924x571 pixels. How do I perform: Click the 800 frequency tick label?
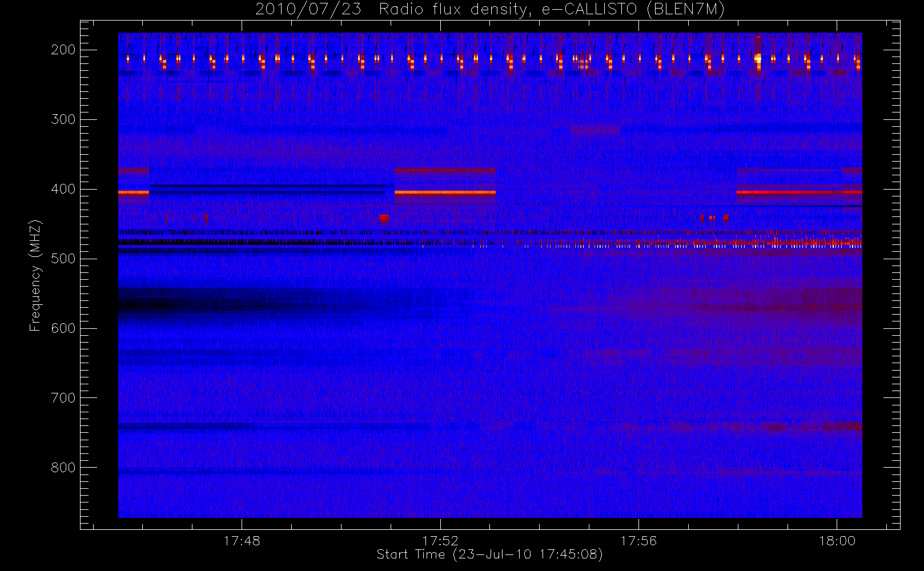point(63,468)
